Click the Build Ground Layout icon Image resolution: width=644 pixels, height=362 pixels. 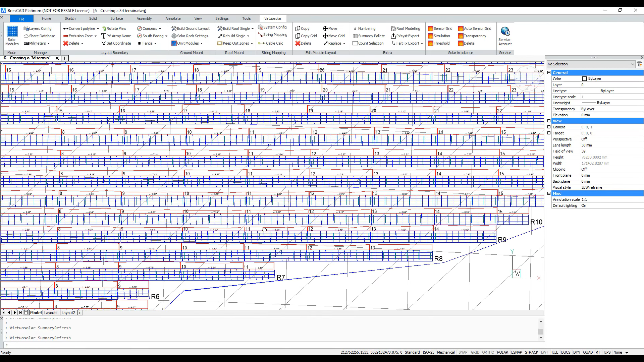pos(174,28)
